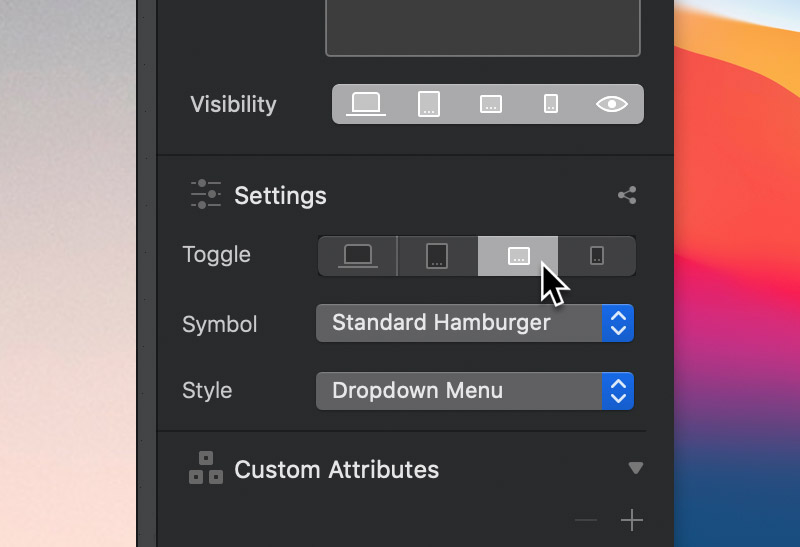800x547 pixels.
Task: Click the eye icon in Visibility
Action: (x=612, y=104)
